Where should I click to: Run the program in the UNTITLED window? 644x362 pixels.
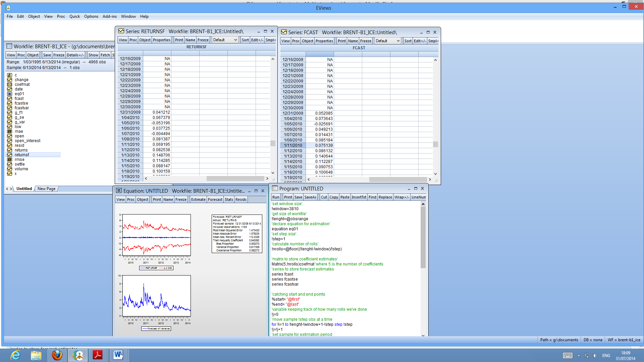[276, 197]
